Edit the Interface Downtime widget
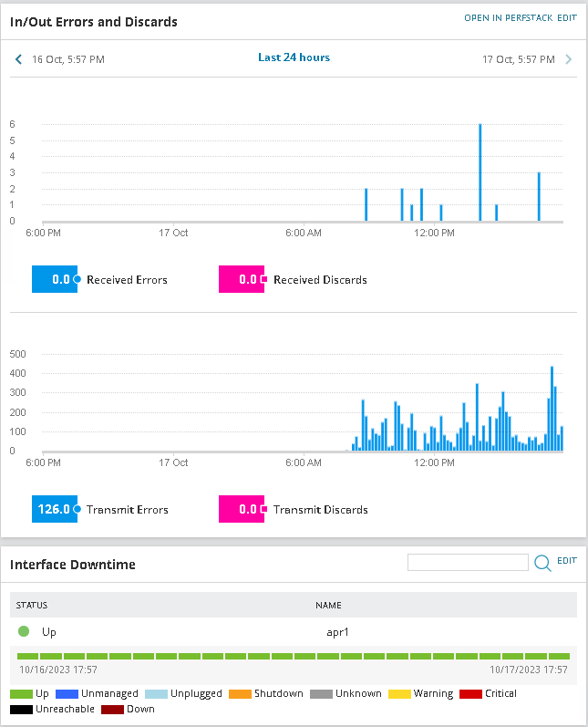This screenshot has height=727, width=588. [567, 561]
